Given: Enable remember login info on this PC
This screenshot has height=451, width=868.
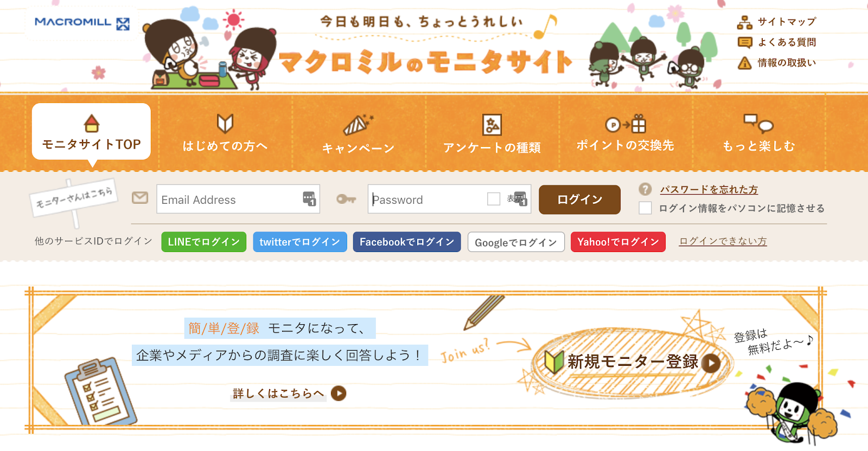Looking at the screenshot, I should (x=645, y=208).
